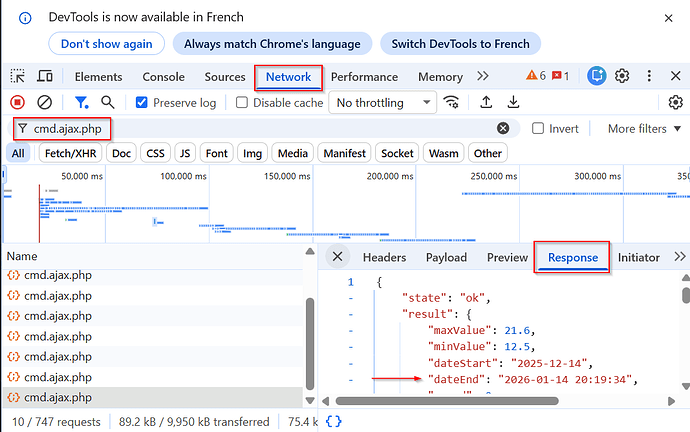
Task: Toggle the device toolbar icon
Action: (45, 77)
